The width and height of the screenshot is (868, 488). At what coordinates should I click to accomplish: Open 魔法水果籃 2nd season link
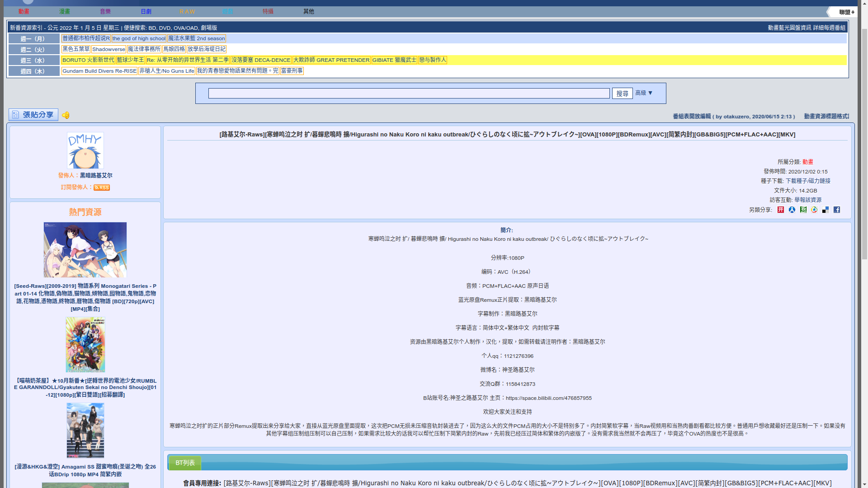click(197, 39)
